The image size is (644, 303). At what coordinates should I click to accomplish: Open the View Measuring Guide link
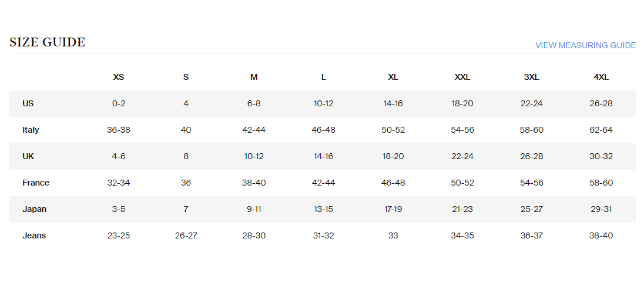[585, 45]
